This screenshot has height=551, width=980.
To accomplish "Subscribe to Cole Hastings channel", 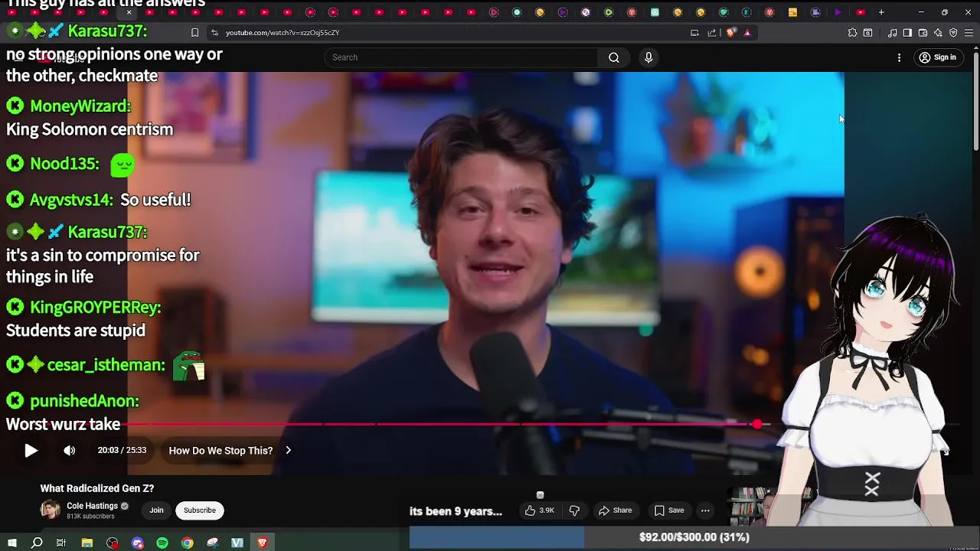I will pos(199,510).
